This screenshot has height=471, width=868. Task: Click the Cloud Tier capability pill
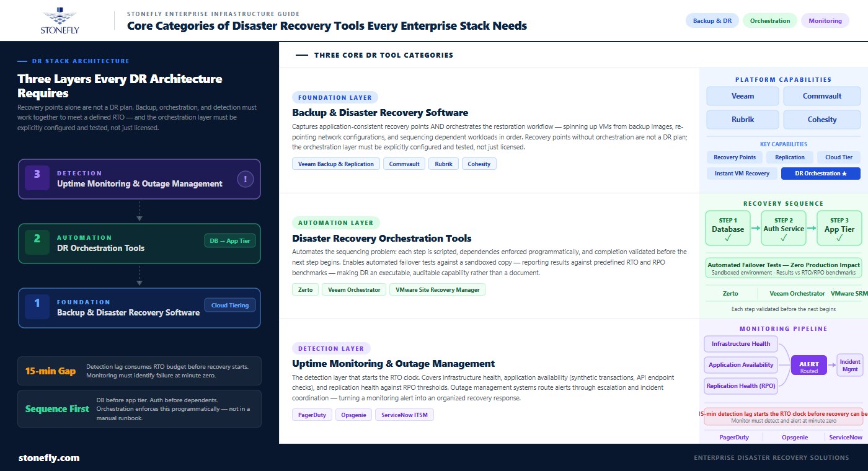click(839, 157)
